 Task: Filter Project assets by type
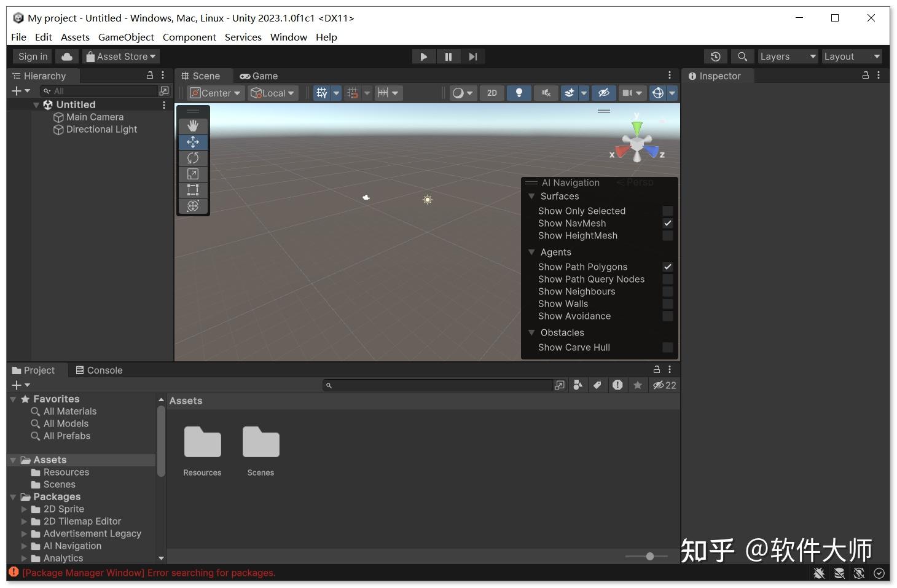click(578, 385)
